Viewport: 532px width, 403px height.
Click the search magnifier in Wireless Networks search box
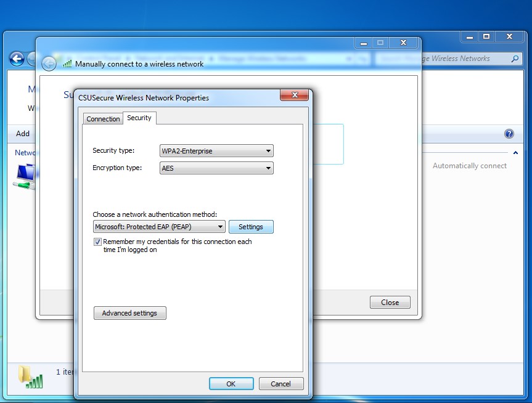(x=515, y=59)
